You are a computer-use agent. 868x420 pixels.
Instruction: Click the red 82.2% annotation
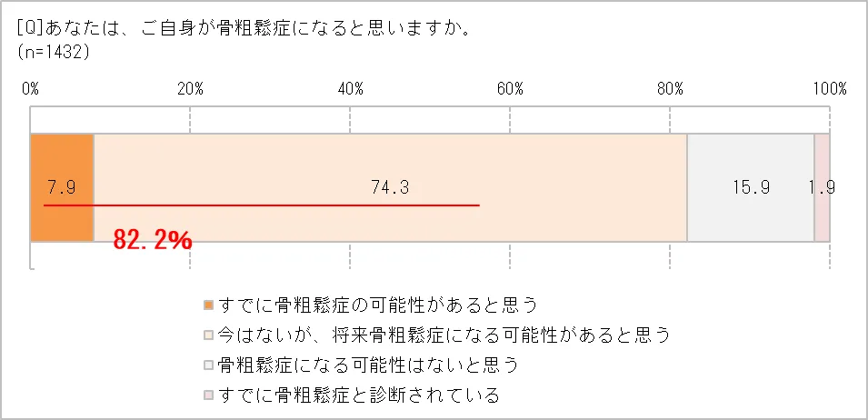click(x=152, y=241)
